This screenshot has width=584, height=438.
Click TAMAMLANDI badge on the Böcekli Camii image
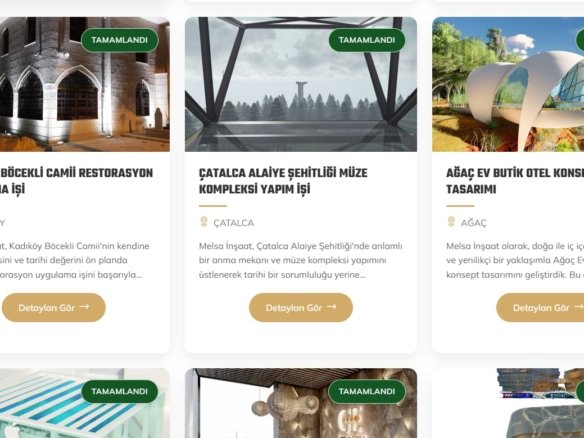(120, 40)
